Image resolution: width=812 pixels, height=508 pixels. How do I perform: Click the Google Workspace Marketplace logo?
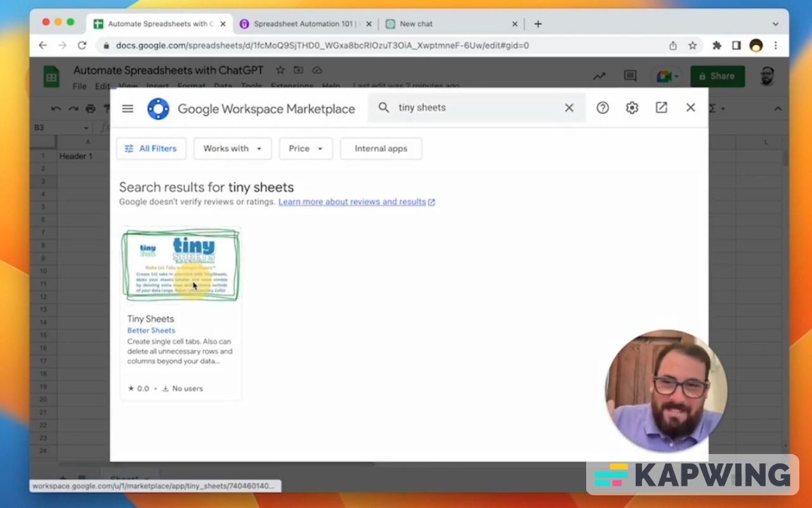pos(158,109)
